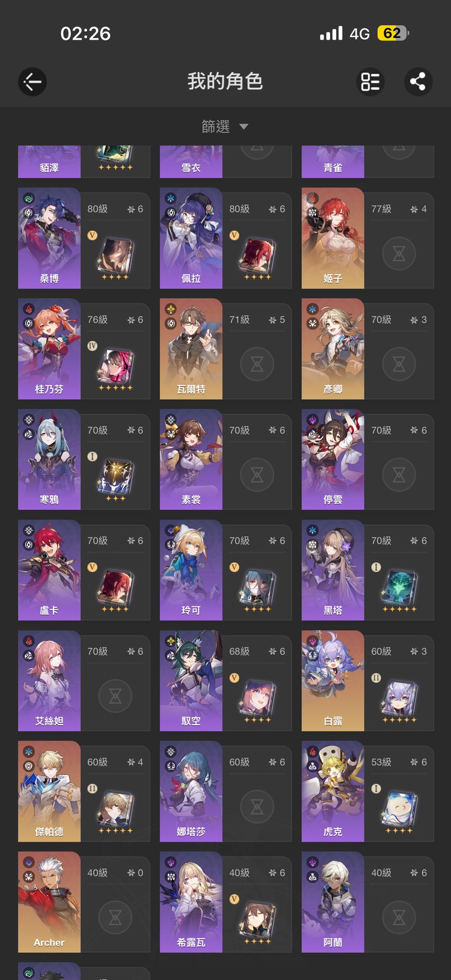Open 素裳 character portrait
This screenshot has height=980, width=451.
coord(191,459)
